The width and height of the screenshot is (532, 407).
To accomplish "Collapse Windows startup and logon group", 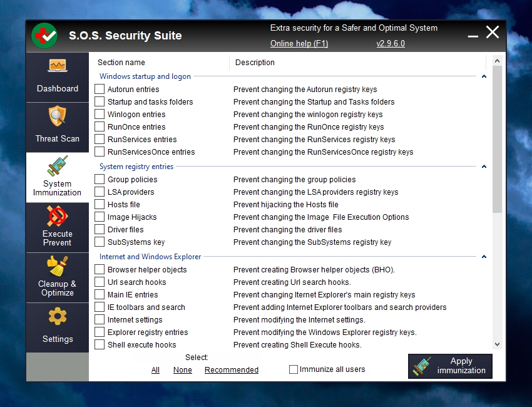I will tap(484, 76).
